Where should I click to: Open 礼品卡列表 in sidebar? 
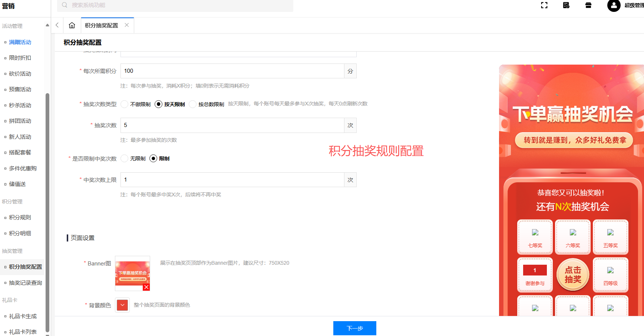click(x=23, y=332)
